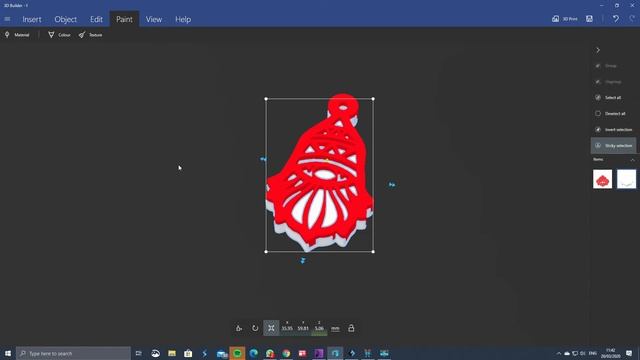The height and width of the screenshot is (360, 640).
Task: Click the left-side blue scale arrow handle
Action: 263,159
